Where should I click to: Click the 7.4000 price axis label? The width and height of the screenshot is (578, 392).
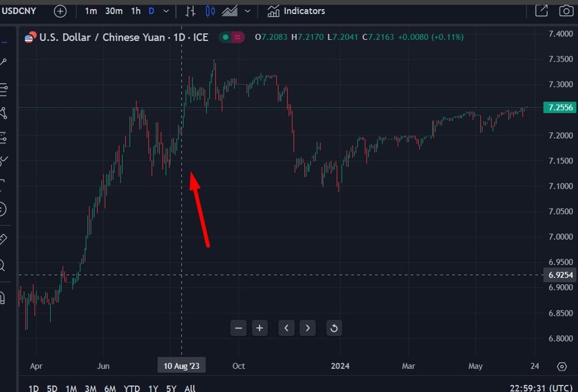point(561,34)
